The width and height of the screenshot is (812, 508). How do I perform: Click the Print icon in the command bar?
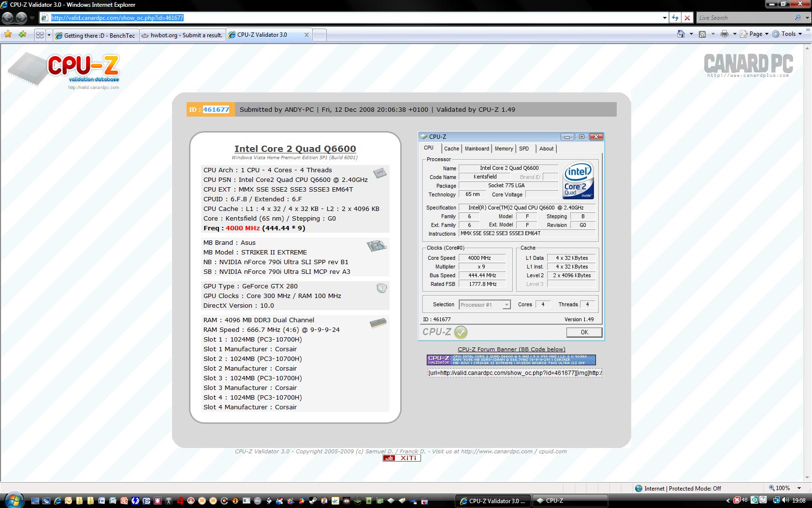pos(724,34)
